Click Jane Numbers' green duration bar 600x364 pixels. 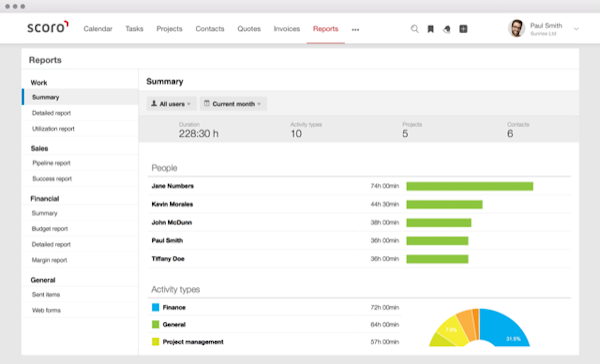[470, 186]
